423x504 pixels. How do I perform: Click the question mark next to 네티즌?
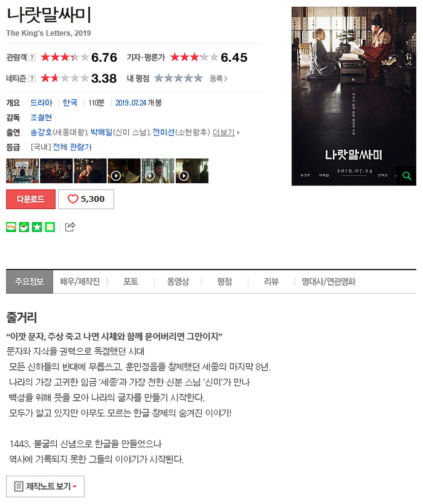pyautogui.click(x=32, y=79)
